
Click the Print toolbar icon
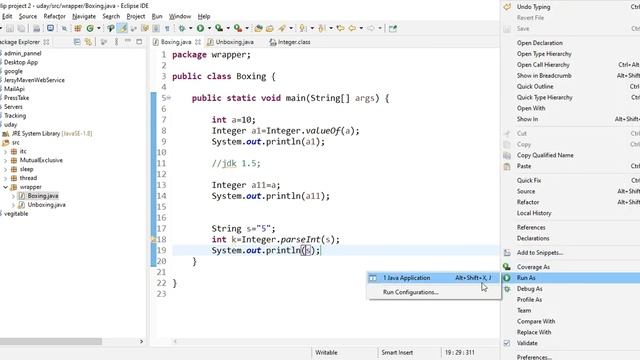(x=37, y=28)
